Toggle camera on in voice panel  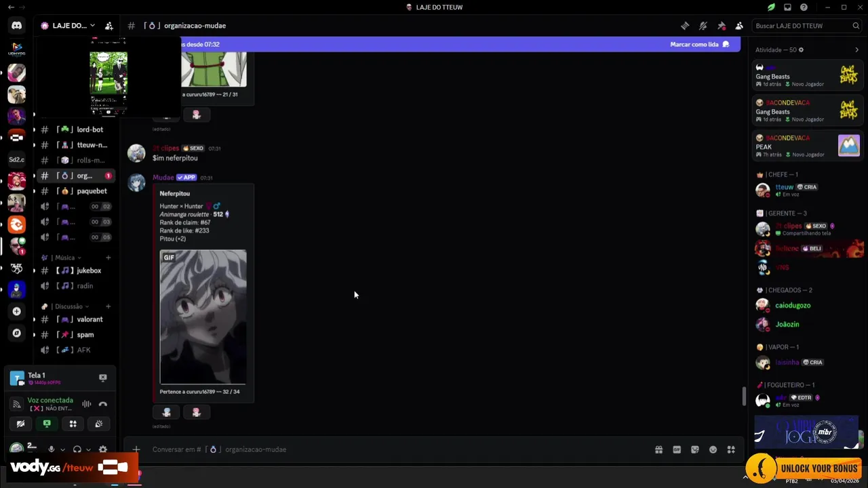coord(21,424)
